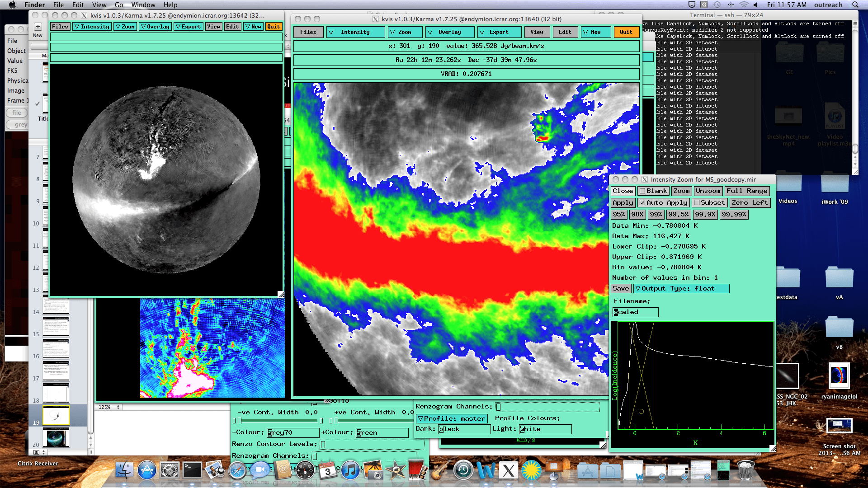Launch GarageBand guitar icon in dock
The height and width of the screenshot is (488, 868).
(441, 470)
